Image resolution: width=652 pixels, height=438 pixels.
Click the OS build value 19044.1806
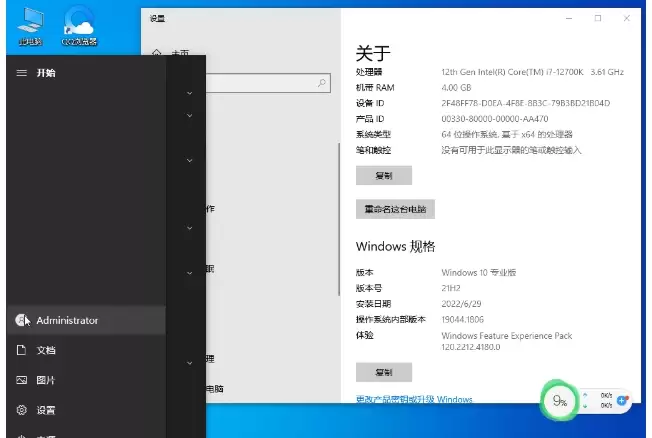pyautogui.click(x=462, y=319)
